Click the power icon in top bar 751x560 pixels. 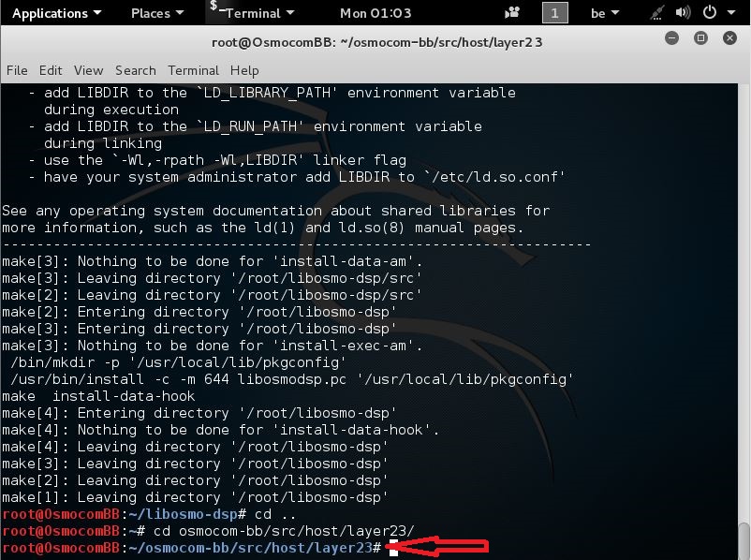[710, 12]
